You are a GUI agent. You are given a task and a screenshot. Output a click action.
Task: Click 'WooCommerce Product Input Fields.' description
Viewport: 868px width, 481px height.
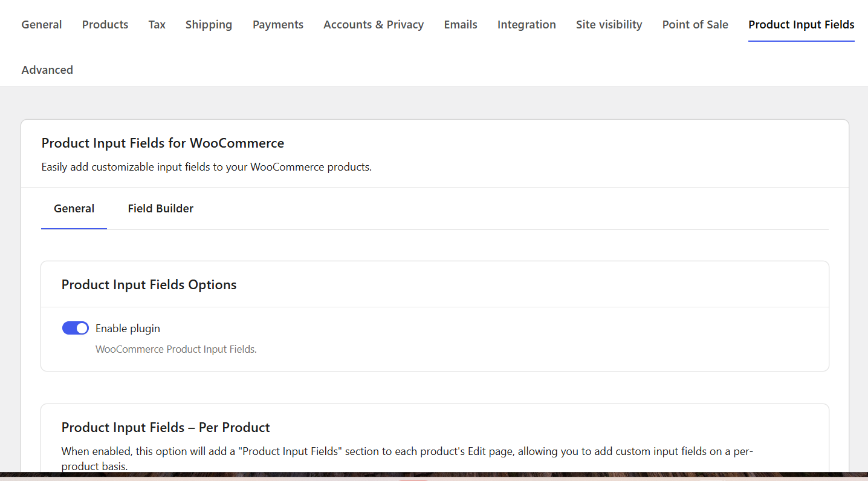click(x=176, y=349)
